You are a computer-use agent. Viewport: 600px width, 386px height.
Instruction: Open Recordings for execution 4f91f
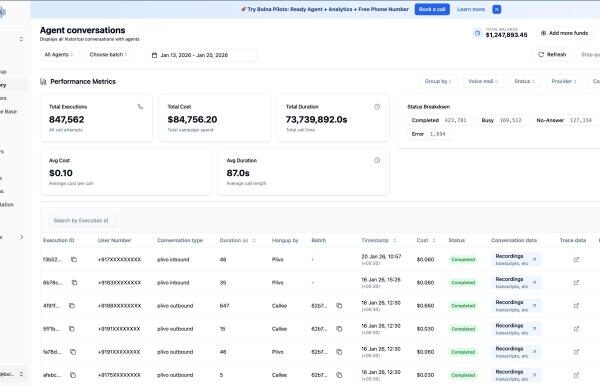(x=516, y=306)
